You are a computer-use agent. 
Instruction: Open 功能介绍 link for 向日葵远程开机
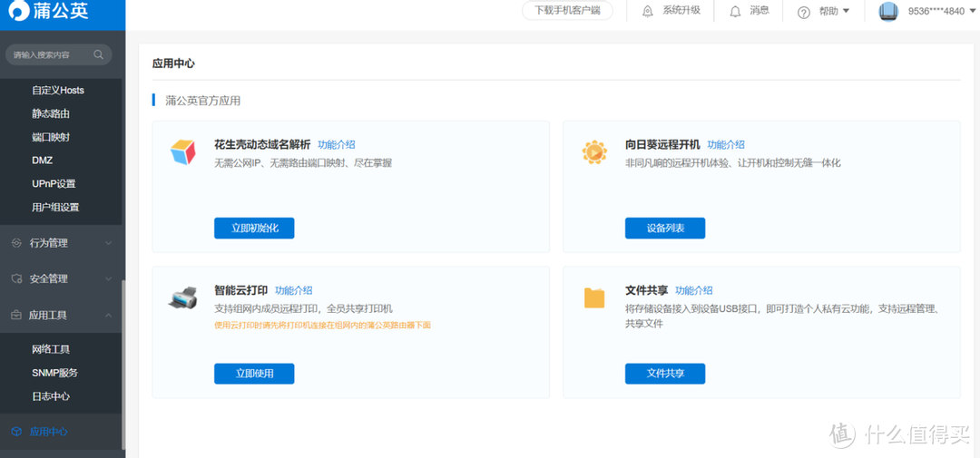click(x=726, y=144)
